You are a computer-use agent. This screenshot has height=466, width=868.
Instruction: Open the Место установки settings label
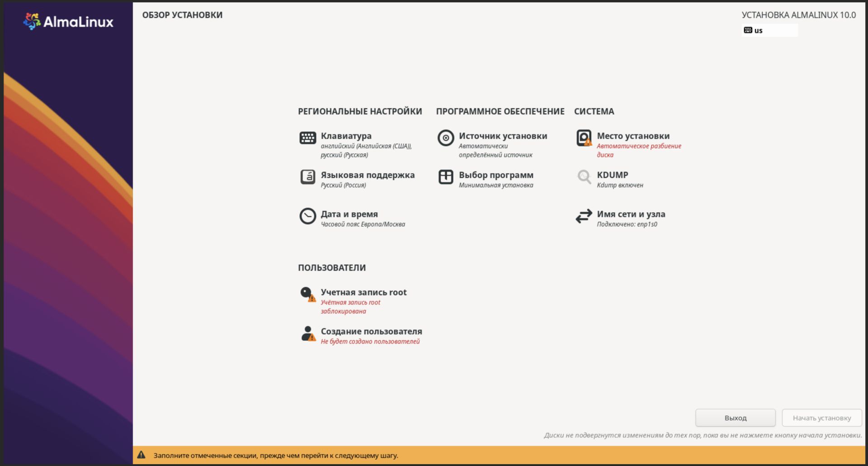pyautogui.click(x=633, y=136)
